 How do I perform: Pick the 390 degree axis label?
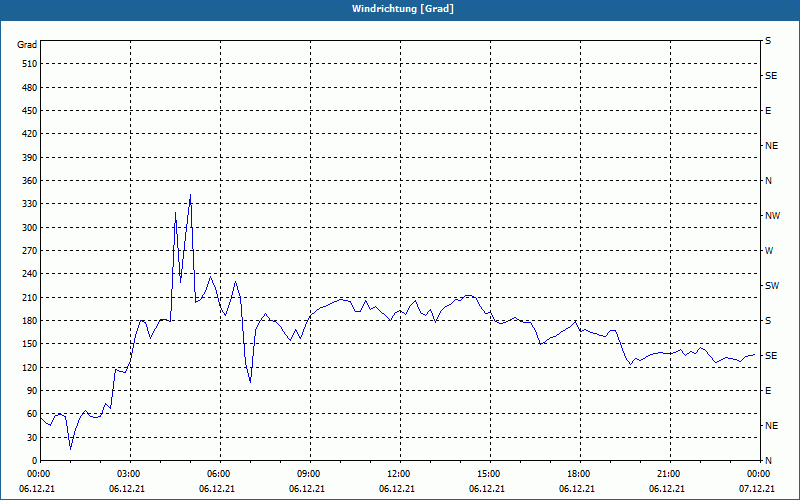[30, 158]
